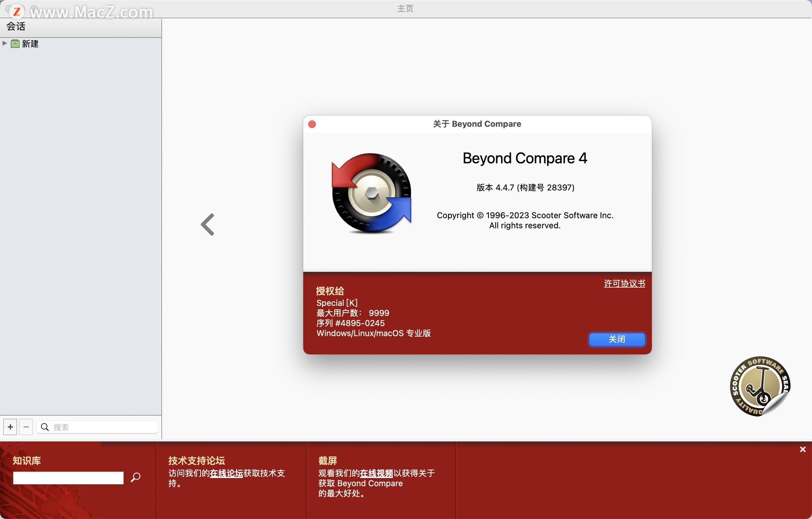Click the back navigation arrow

207,224
